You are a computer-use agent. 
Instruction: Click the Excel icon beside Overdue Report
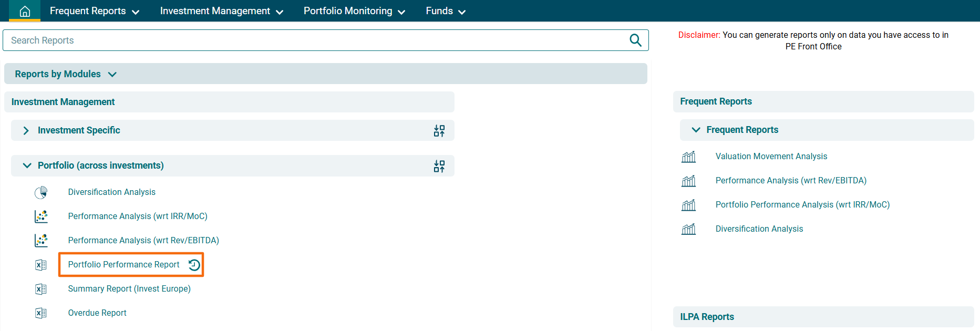[x=41, y=313]
